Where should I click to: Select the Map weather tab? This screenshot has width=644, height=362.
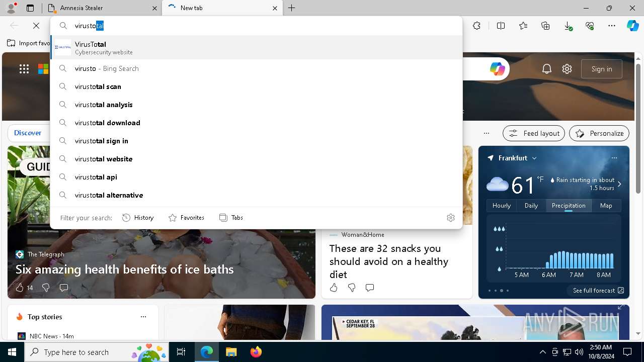[606, 205]
